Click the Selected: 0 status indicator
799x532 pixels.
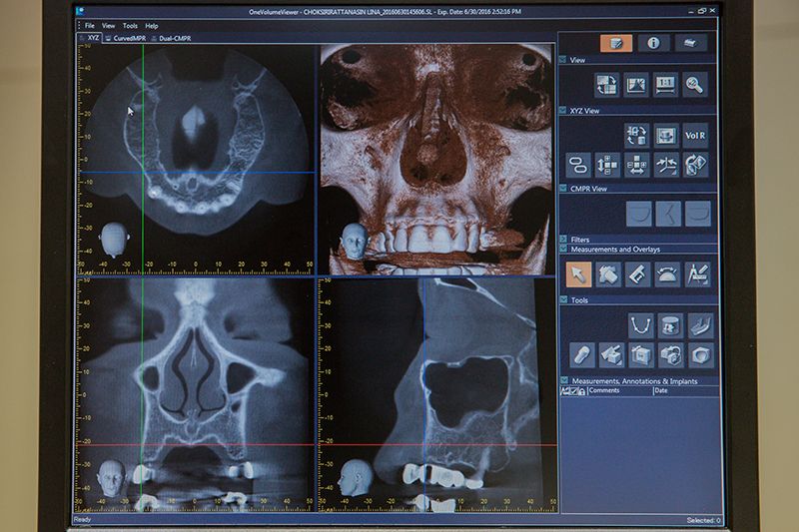[x=703, y=520]
